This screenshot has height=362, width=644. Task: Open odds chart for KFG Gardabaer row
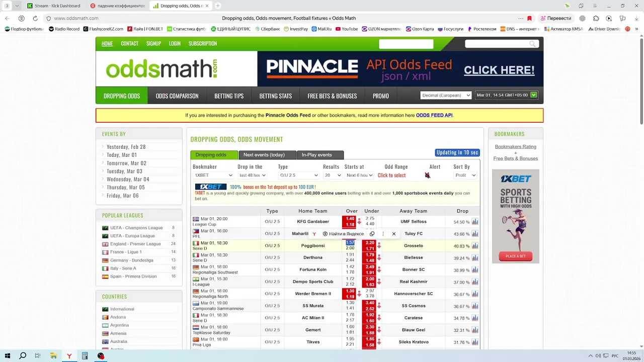click(x=475, y=222)
